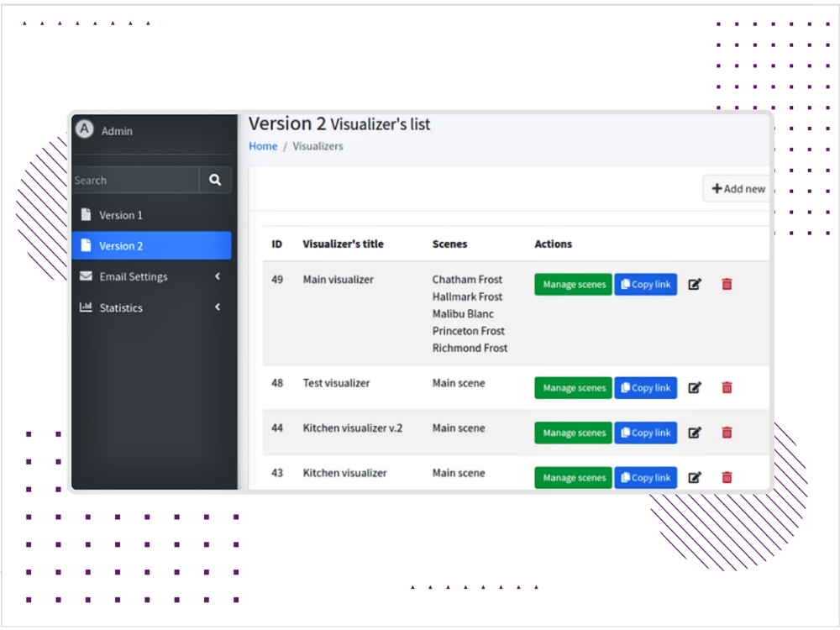Screen dimensions: 840x630
Task: Manage scenes for Test visualizer
Action: pos(573,388)
